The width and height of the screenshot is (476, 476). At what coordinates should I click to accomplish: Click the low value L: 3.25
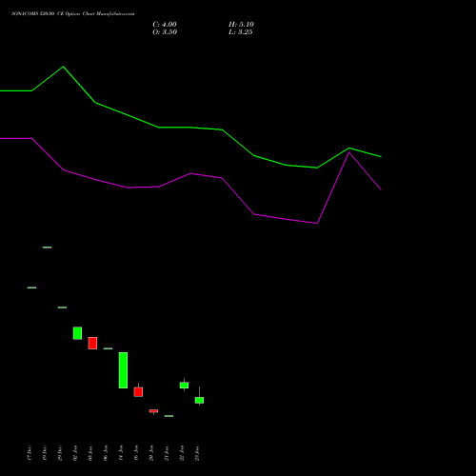(x=241, y=32)
